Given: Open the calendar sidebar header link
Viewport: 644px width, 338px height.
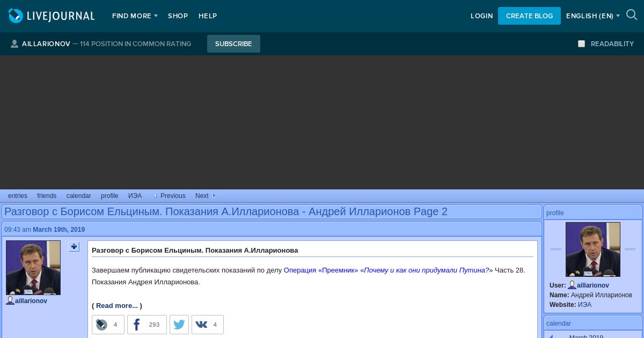Looking at the screenshot, I should tap(559, 324).
